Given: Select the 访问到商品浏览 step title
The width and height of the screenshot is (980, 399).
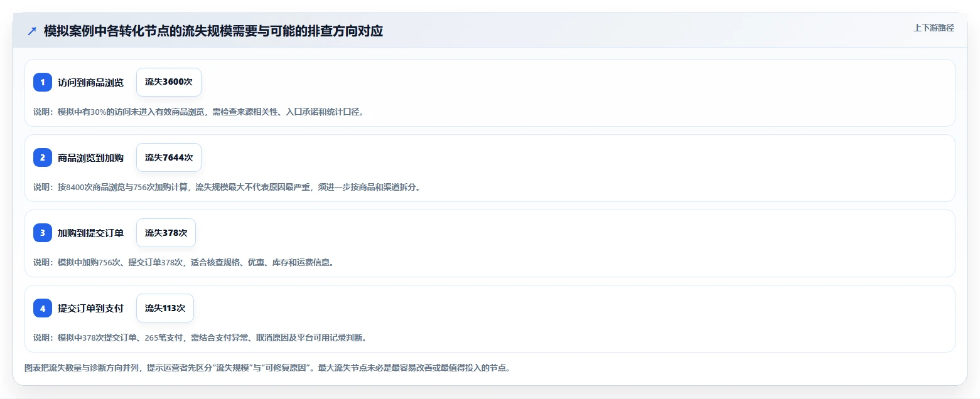Looking at the screenshot, I should click(x=90, y=83).
